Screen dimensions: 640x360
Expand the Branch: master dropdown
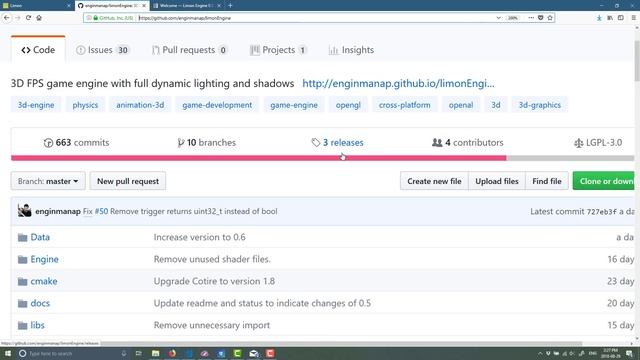[48, 181]
